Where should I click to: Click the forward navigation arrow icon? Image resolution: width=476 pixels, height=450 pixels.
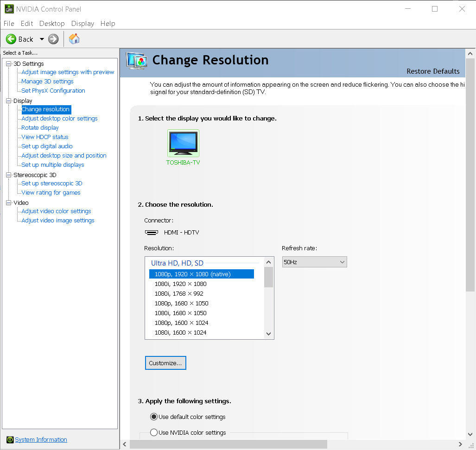53,39
